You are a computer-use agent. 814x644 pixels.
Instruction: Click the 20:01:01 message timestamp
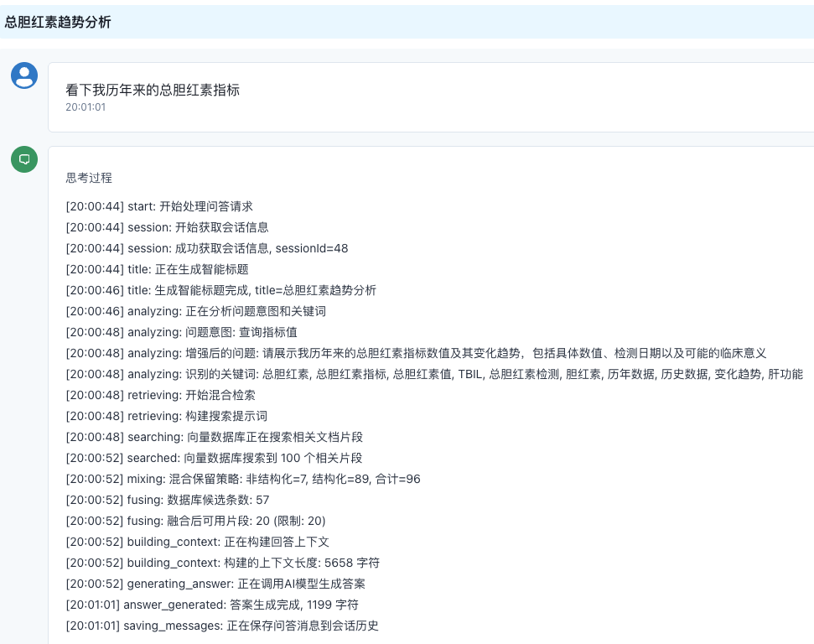[86, 107]
